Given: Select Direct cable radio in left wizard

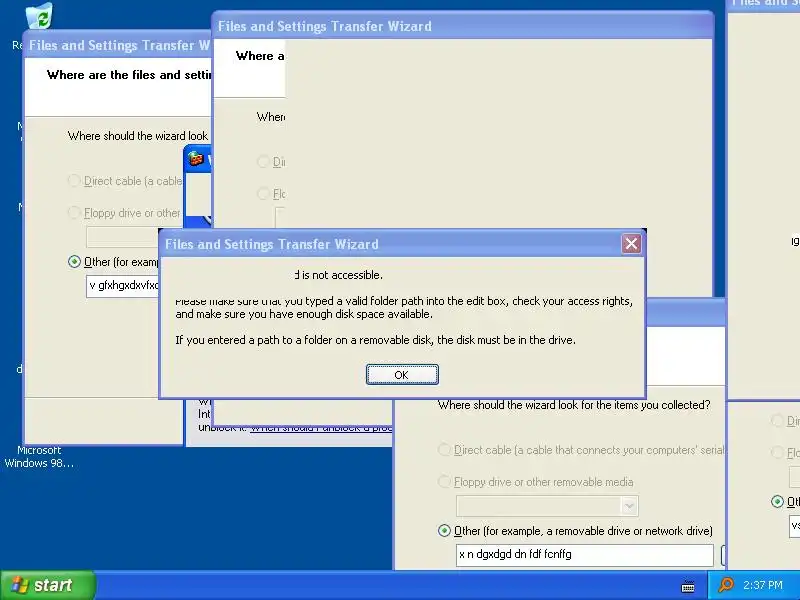Looking at the screenshot, I should pyautogui.click(x=74, y=181).
